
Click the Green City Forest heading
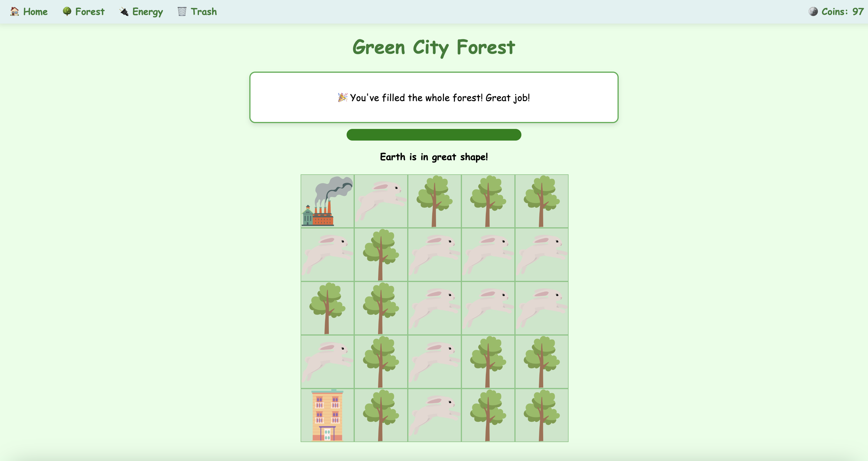click(434, 47)
